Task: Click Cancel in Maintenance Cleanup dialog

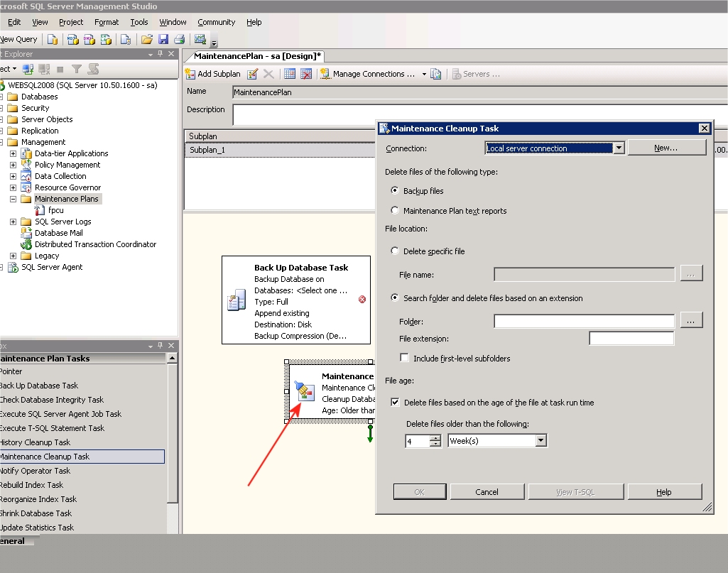Action: pos(487,492)
